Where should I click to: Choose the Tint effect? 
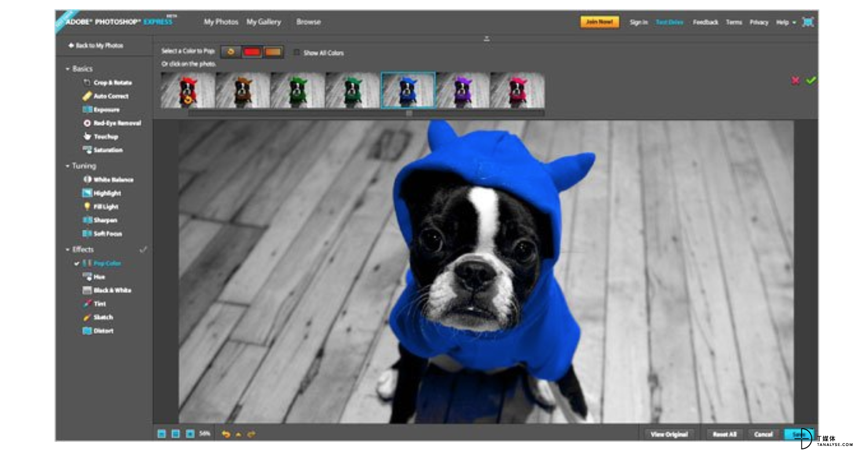click(94, 304)
